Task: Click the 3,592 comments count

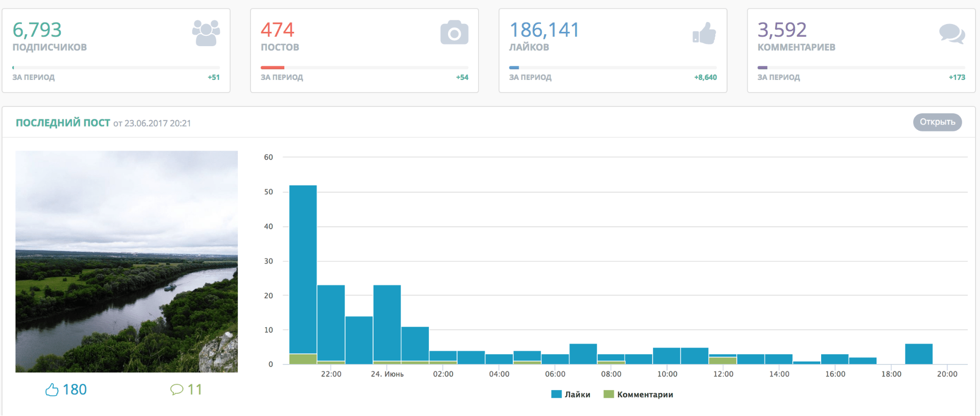Action: pyautogui.click(x=782, y=30)
